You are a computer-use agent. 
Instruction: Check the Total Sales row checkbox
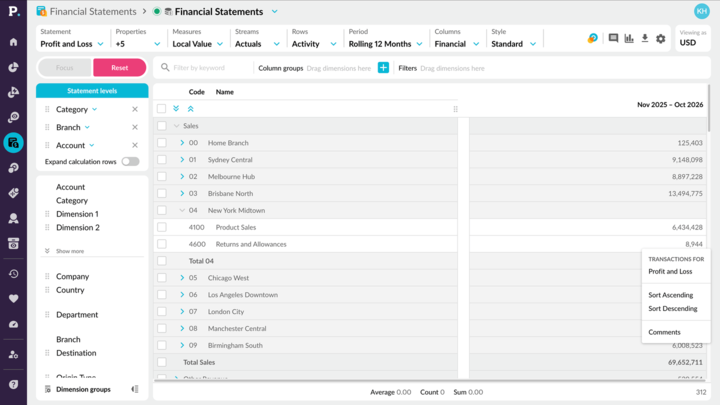[162, 362]
